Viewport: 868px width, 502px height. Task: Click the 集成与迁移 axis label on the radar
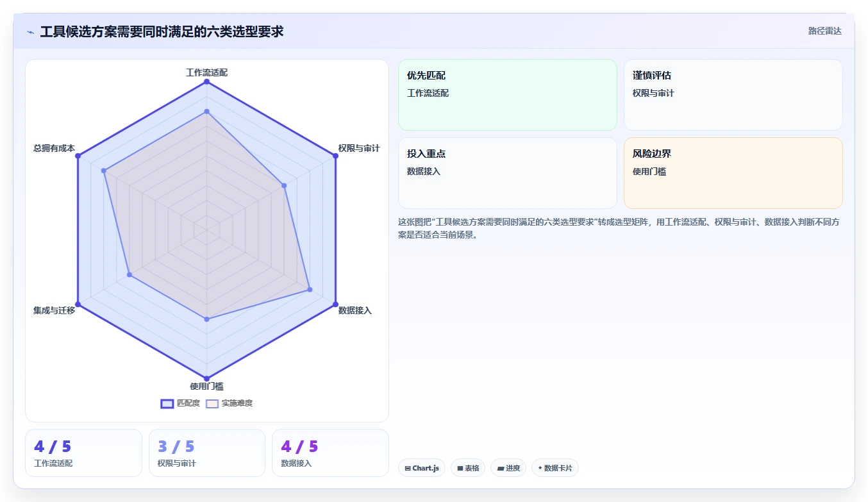pyautogui.click(x=54, y=310)
